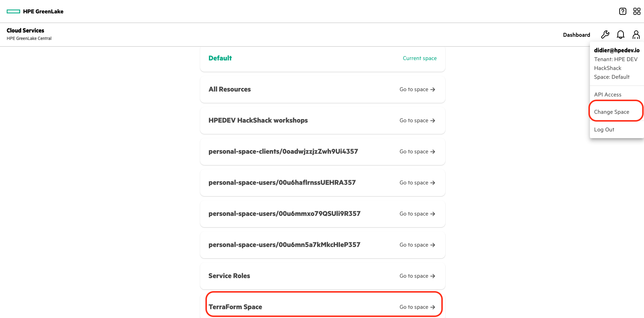The width and height of the screenshot is (644, 318).
Task: Click the Tenant: HPE DEV HackShack text
Action: pyautogui.click(x=616, y=64)
